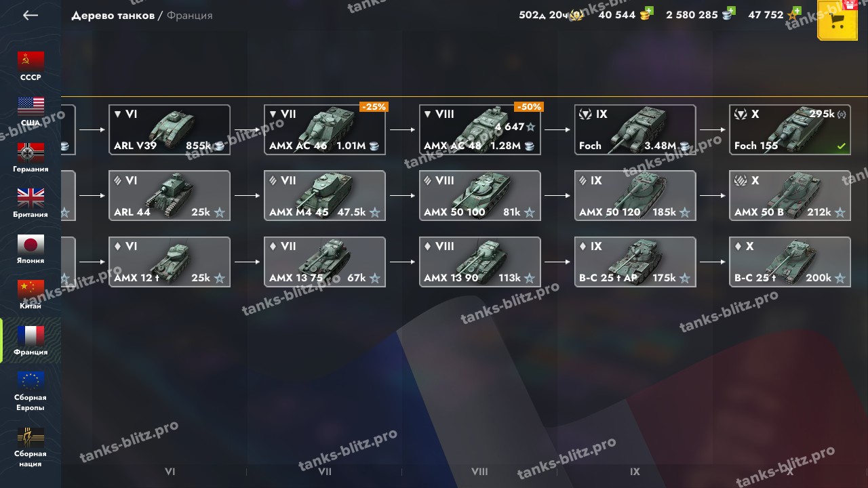
Task: Select the B-C 25 t tier X tank
Action: tap(789, 262)
